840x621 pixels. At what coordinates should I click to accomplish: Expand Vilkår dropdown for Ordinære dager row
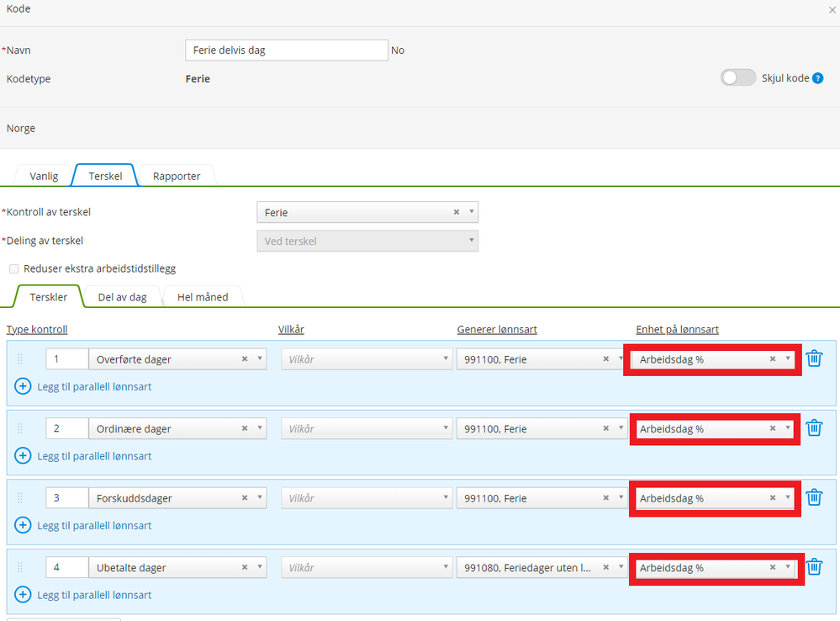point(367,428)
